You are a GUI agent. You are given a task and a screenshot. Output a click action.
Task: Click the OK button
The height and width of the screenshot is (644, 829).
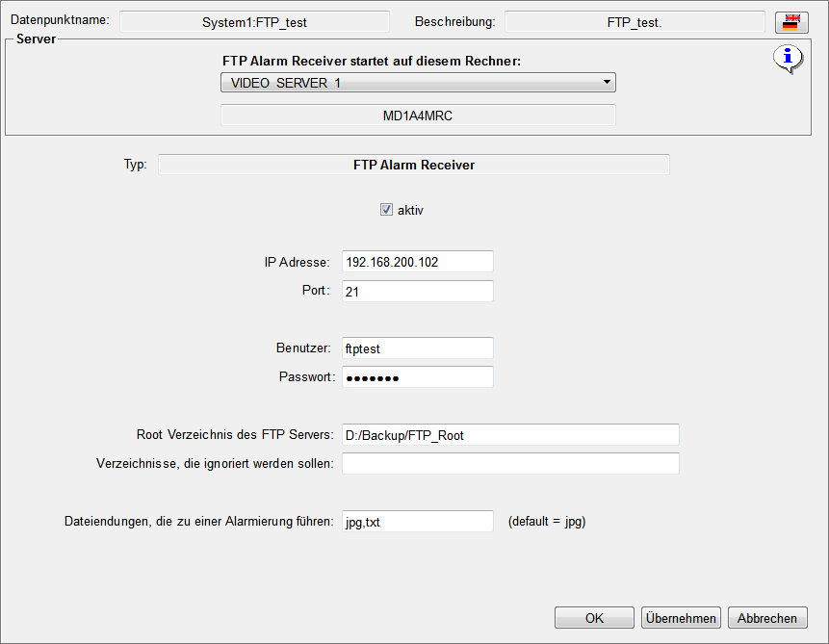(x=594, y=618)
